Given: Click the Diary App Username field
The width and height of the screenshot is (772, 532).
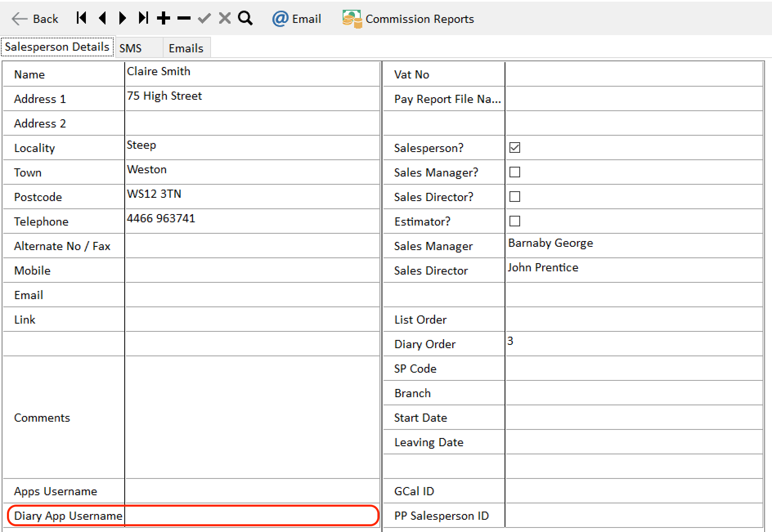Looking at the screenshot, I should tap(251, 516).
